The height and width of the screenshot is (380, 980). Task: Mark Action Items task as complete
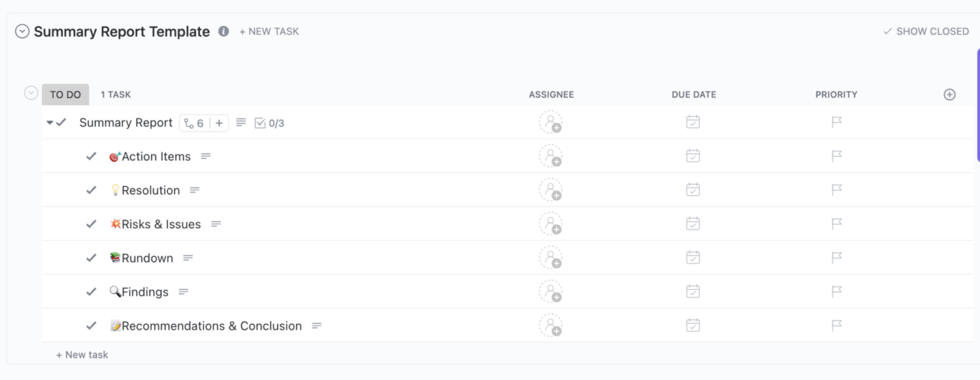pyautogui.click(x=91, y=156)
